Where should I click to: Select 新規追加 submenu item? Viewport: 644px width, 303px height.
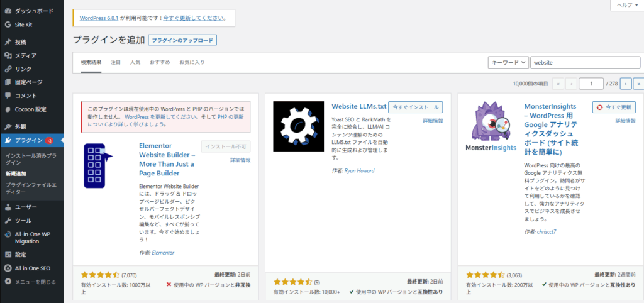pos(16,174)
